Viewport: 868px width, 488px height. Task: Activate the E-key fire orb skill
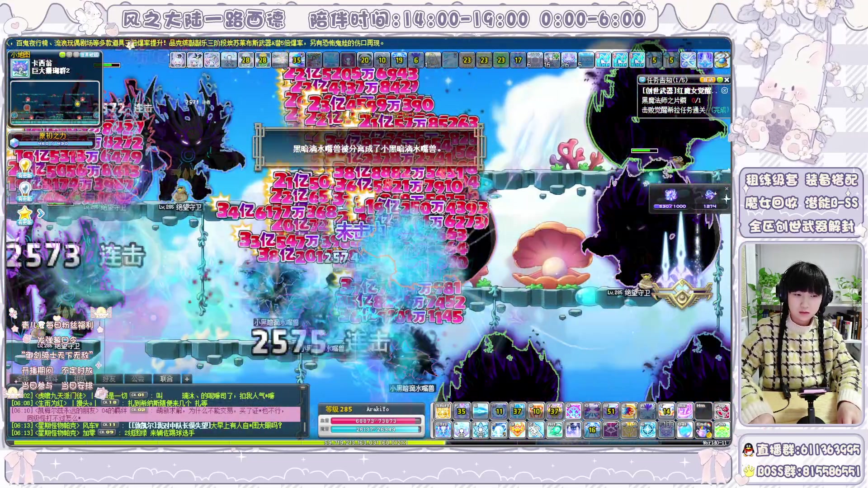point(629,411)
